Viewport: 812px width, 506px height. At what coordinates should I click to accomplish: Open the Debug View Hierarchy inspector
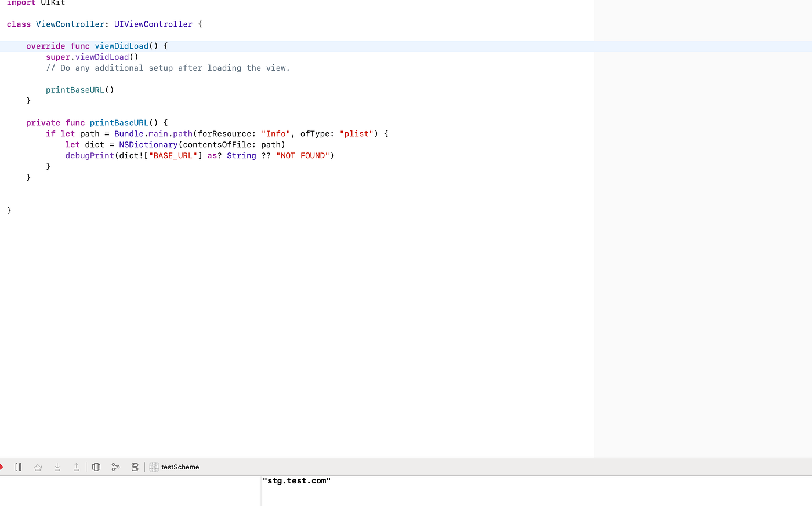point(96,467)
